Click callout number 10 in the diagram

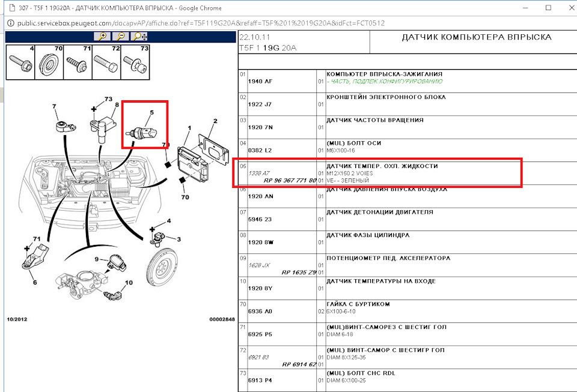[x=129, y=283]
